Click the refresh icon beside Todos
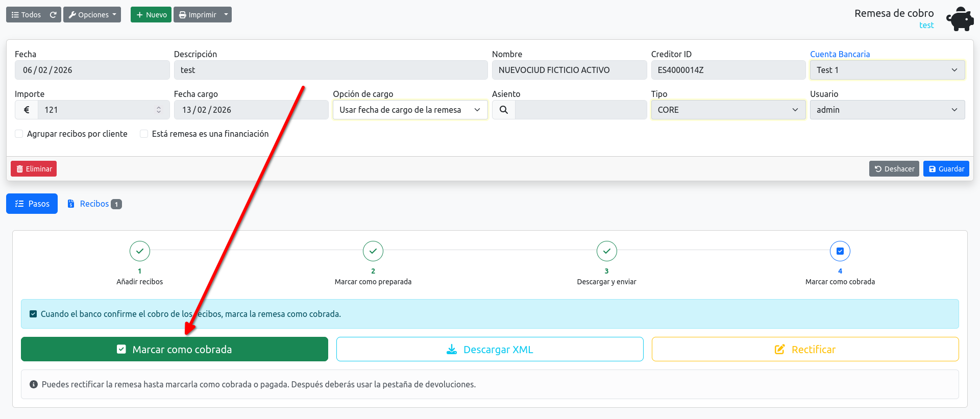This screenshot has width=980, height=419. (x=53, y=15)
